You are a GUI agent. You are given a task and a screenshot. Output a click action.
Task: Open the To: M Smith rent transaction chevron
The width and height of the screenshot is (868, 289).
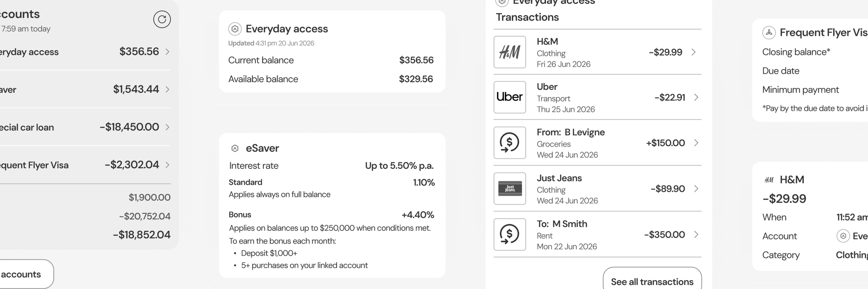click(x=696, y=234)
